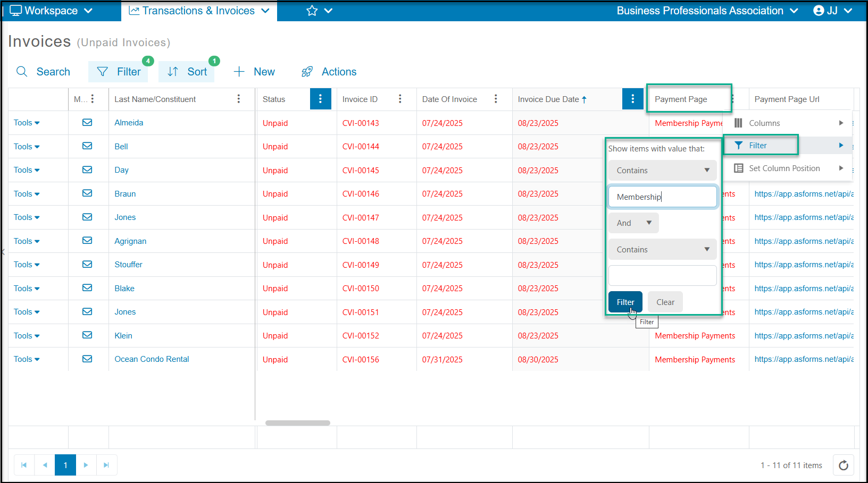Go to the last page
Screen dimensions: 868x483
pyautogui.click(x=106, y=465)
